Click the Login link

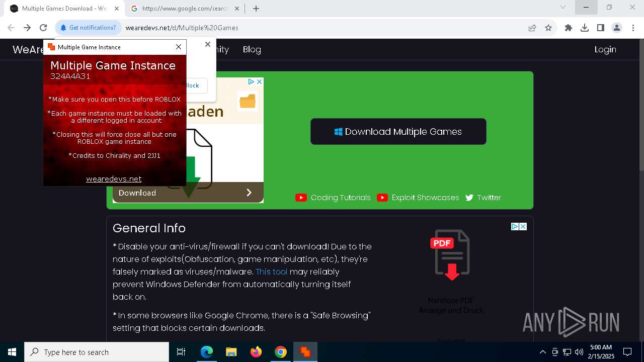tap(605, 49)
